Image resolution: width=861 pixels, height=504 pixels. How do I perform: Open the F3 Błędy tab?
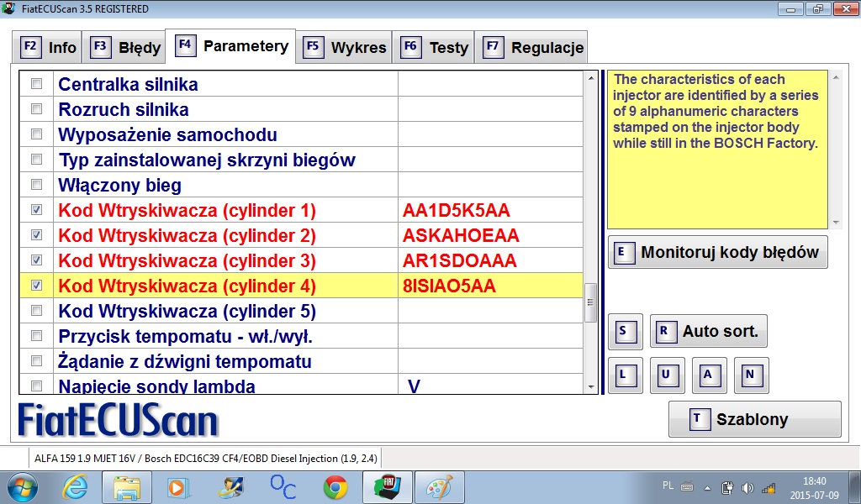124,47
